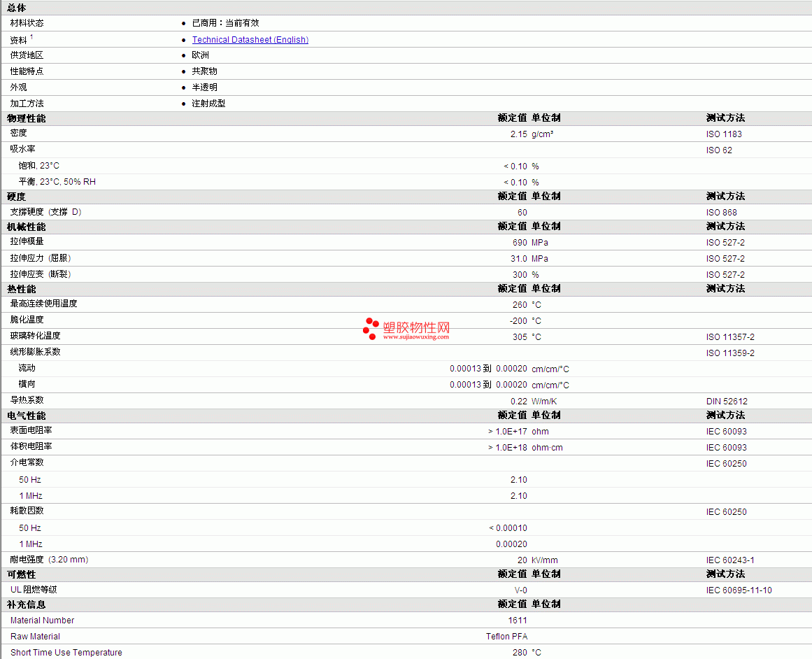Select the Material Number value 1611
This screenshot has height=659, width=812.
point(518,621)
